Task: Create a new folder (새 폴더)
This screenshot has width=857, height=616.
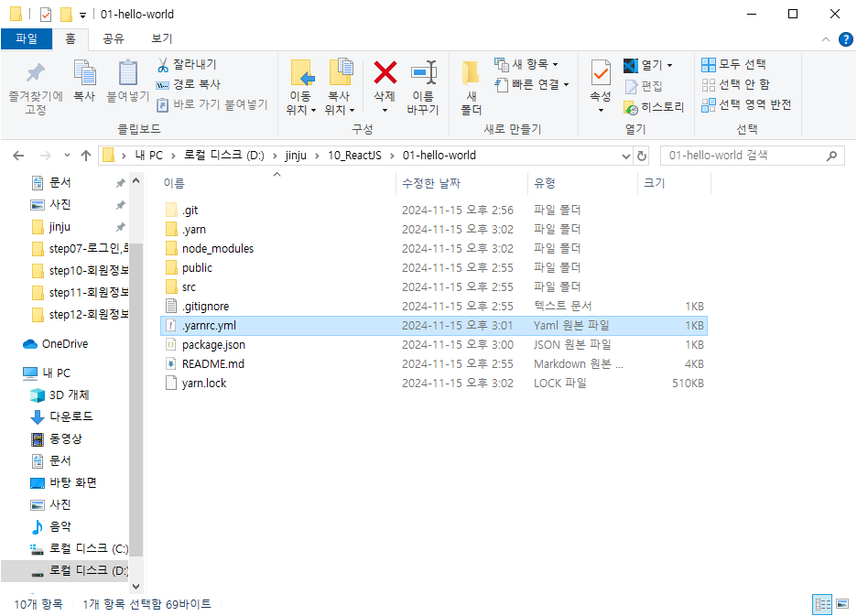Action: tap(472, 88)
